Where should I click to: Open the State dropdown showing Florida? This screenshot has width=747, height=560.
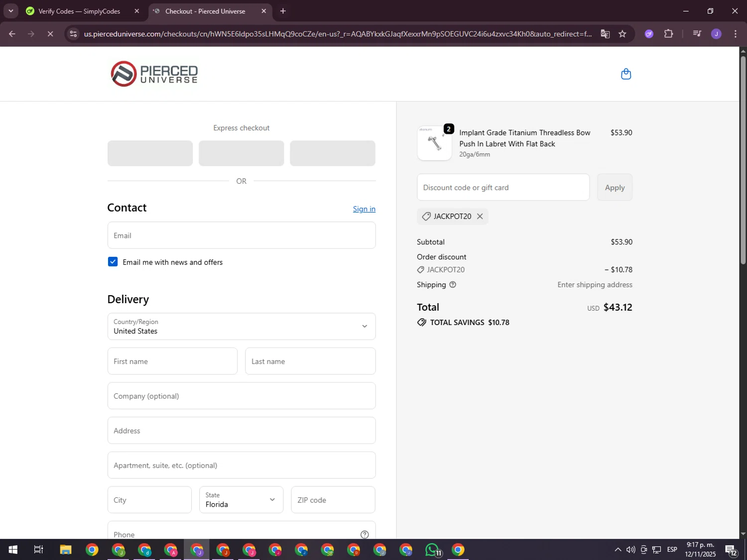click(242, 500)
